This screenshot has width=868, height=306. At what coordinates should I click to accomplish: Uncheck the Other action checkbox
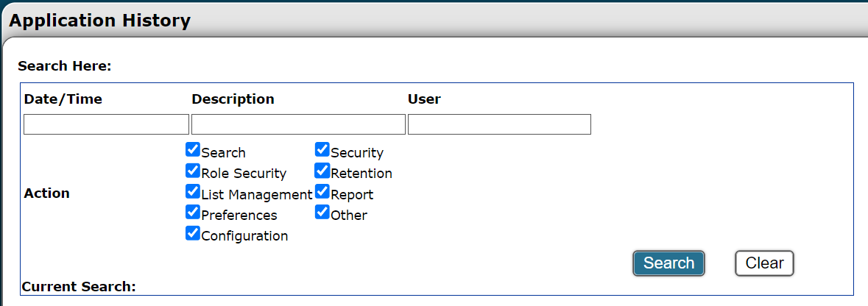[x=322, y=213]
